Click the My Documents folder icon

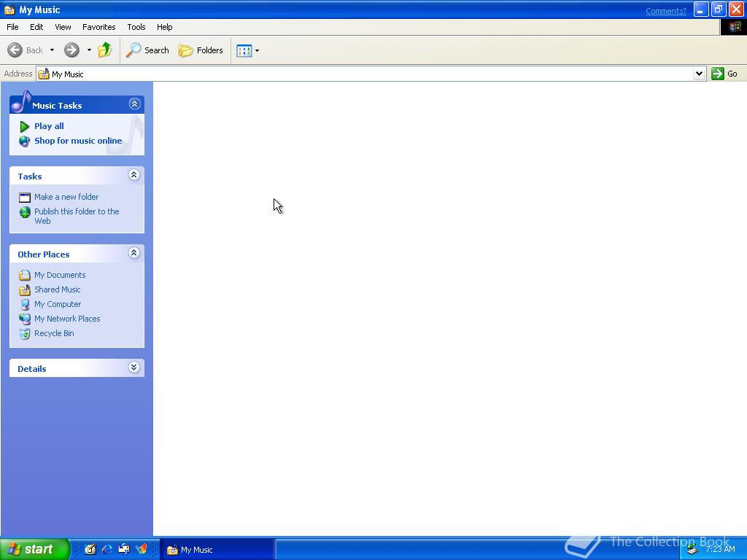click(24, 275)
